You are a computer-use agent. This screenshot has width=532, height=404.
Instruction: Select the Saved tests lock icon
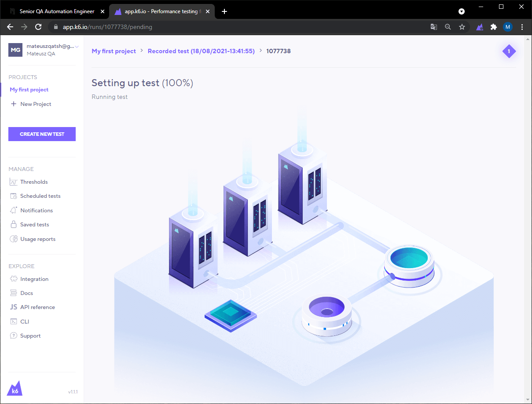(x=13, y=225)
